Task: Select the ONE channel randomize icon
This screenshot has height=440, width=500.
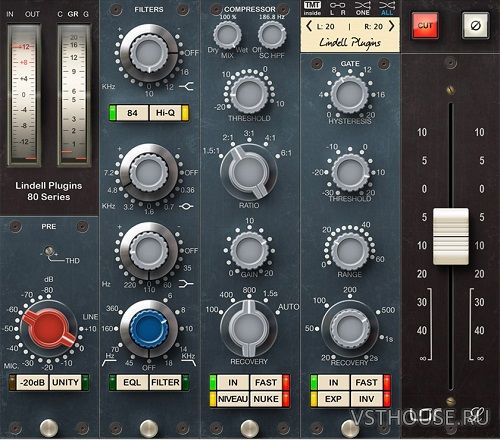Action: coord(363,8)
